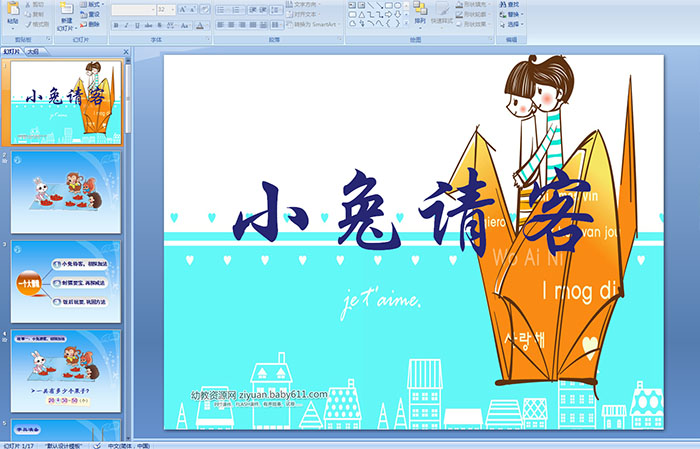Open the font color picker
The image size is (700, 449).
click(x=207, y=25)
